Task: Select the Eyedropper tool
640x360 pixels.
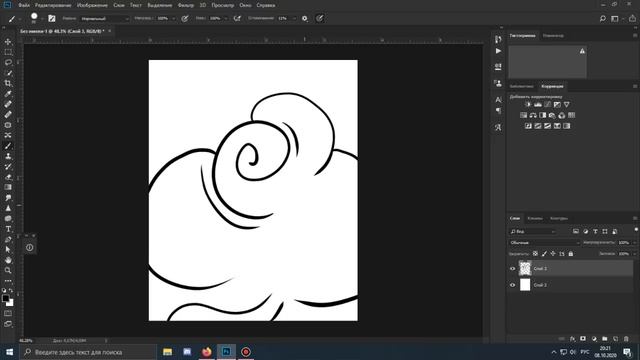Action: [8, 94]
